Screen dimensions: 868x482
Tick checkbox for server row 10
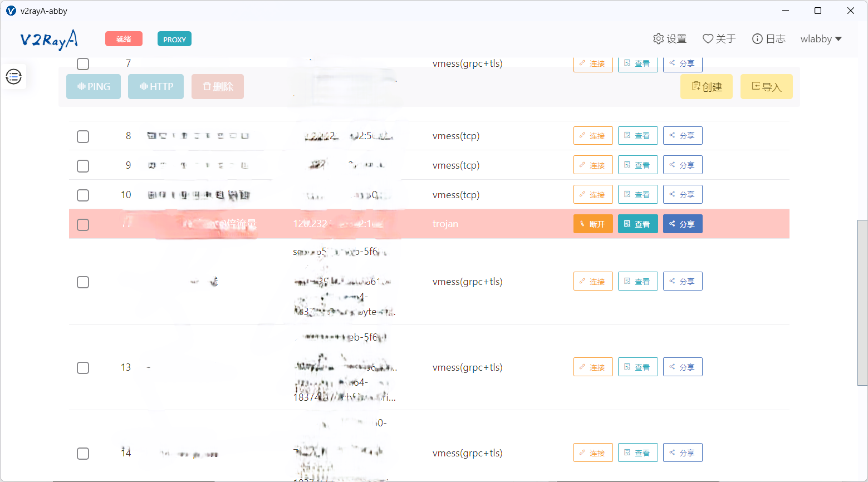tap(83, 195)
